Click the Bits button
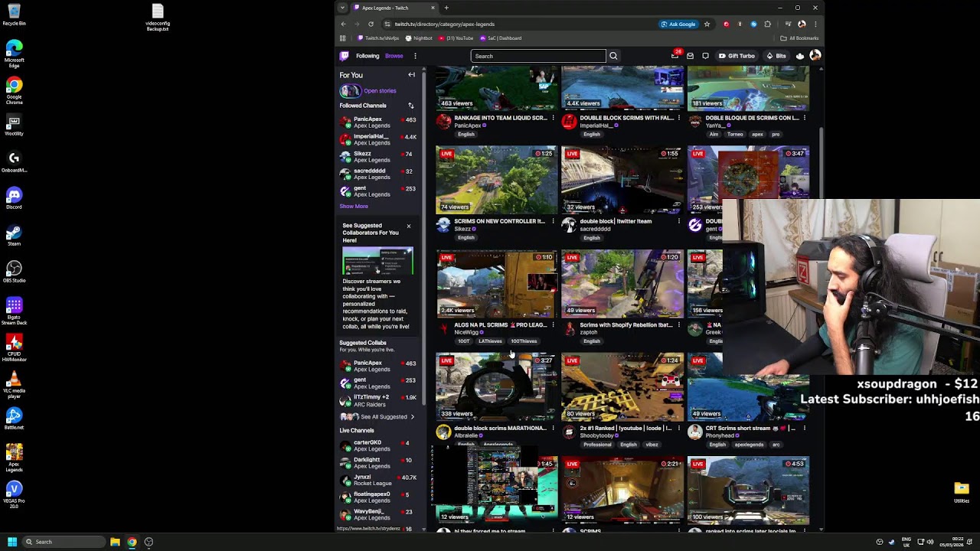Viewport: 980px width, 551px height. [x=776, y=56]
